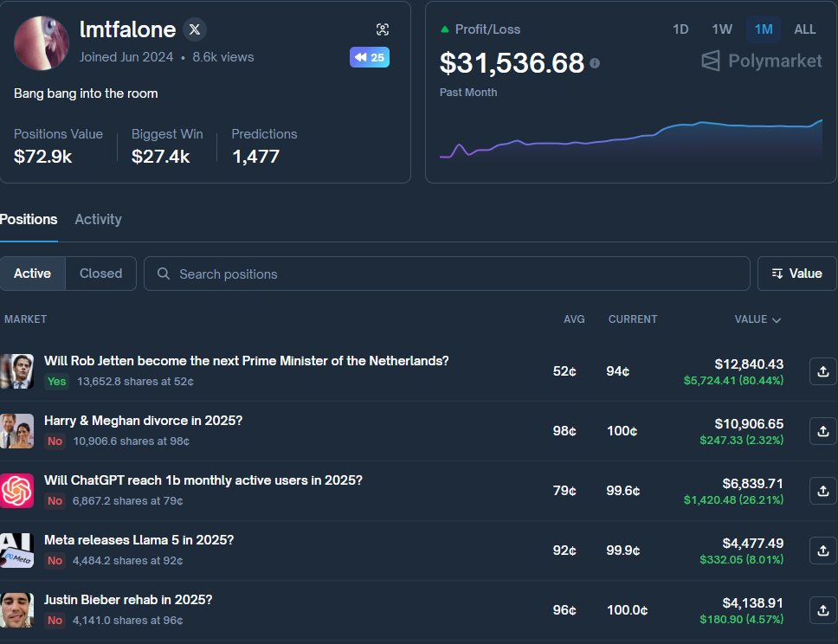Click the No badge on Justin Bieber market
This screenshot has height=644, width=838.
tap(55, 621)
